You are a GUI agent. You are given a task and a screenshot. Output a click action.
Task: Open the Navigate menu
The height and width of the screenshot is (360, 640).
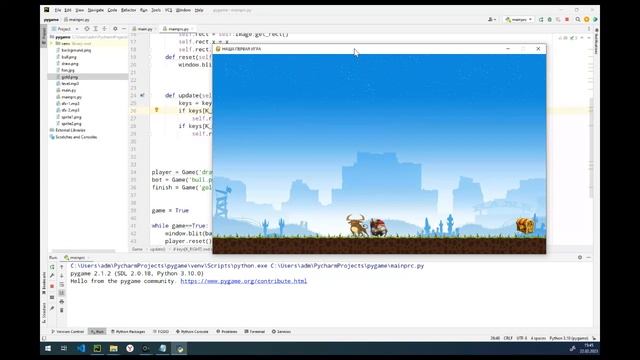(96, 10)
